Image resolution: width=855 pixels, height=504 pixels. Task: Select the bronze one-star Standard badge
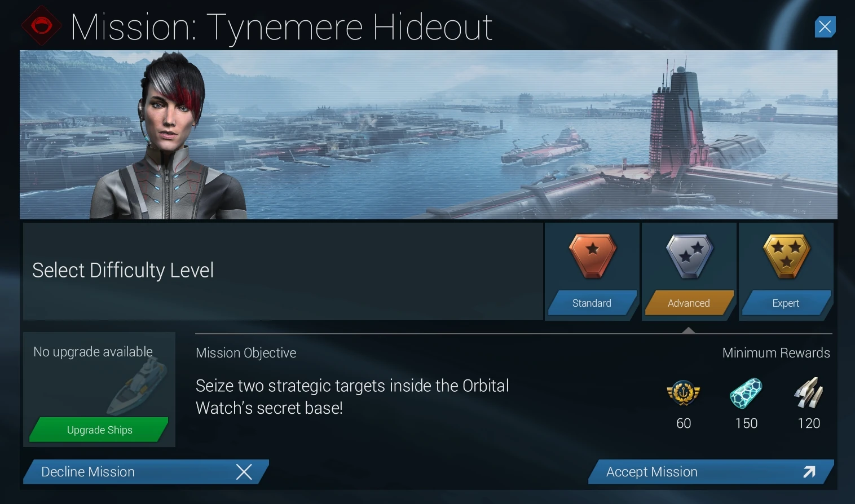pyautogui.click(x=592, y=256)
